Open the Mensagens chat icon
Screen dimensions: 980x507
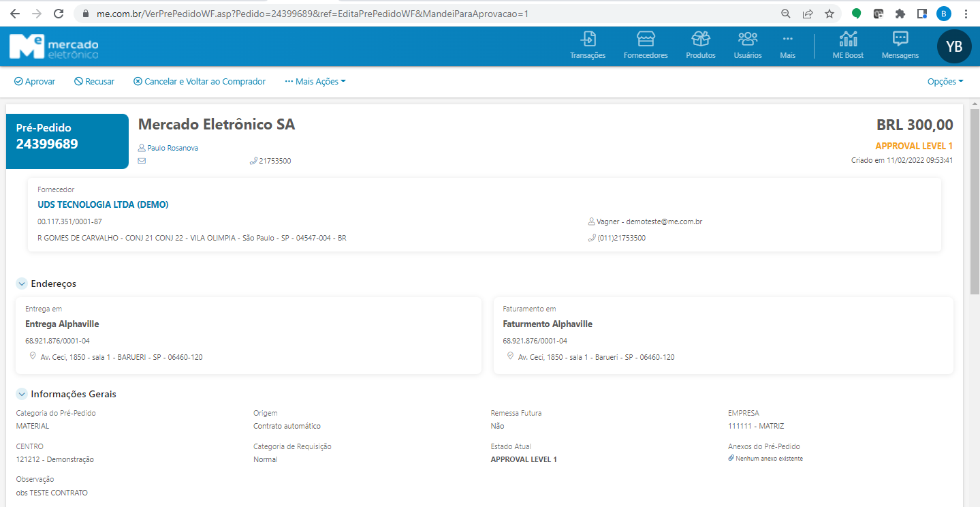point(900,39)
